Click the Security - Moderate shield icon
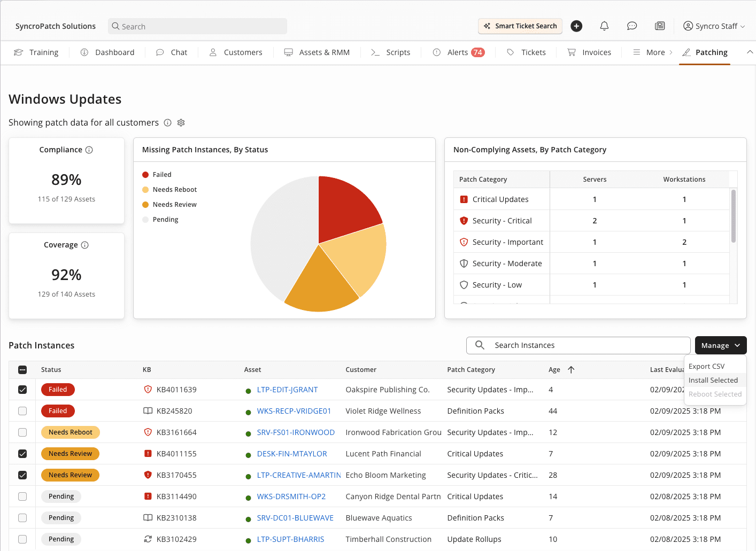Viewport: 756px width, 551px height. [464, 263]
